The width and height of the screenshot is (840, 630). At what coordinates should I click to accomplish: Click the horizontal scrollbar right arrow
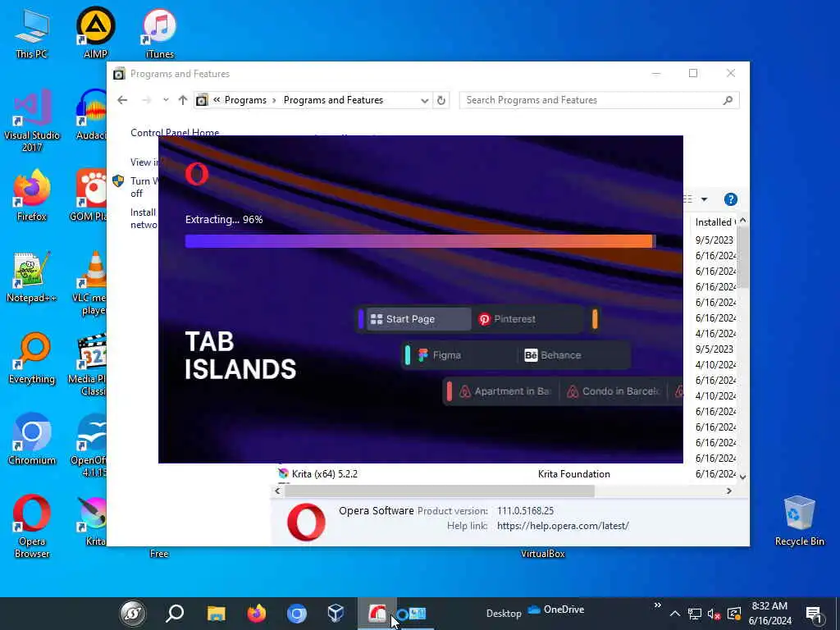point(728,491)
